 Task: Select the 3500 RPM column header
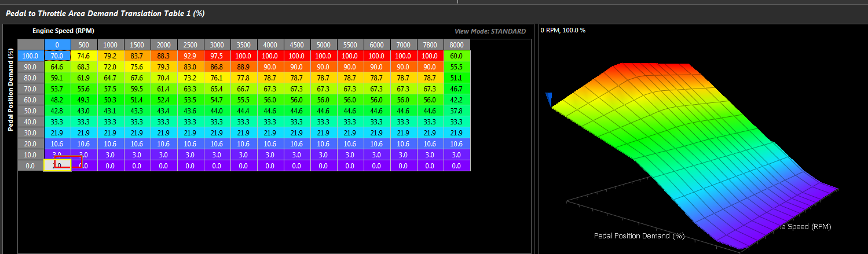coord(244,45)
